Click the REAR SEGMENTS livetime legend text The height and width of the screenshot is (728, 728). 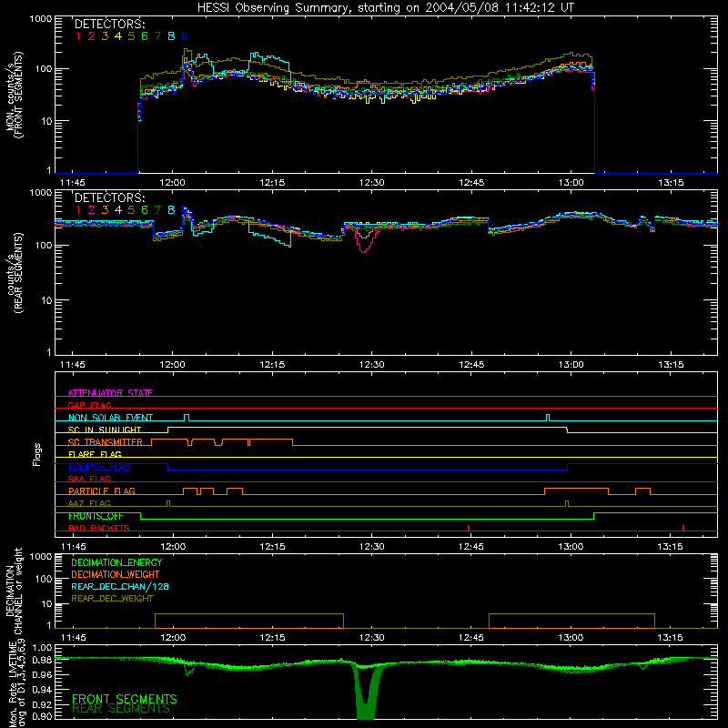121,709
